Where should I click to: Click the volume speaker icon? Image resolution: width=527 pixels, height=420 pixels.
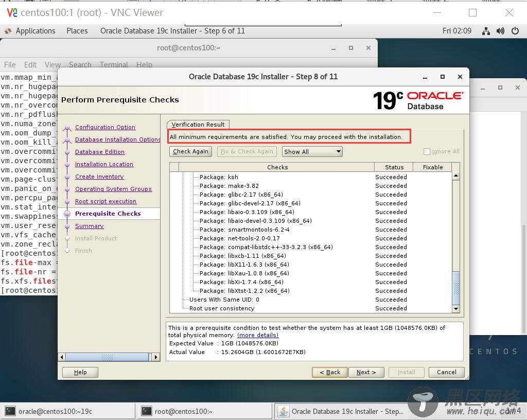click(x=500, y=31)
